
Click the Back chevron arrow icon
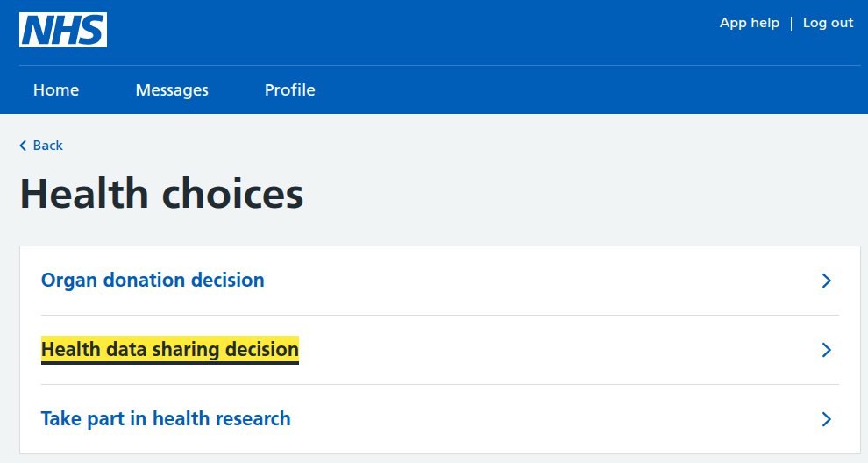pyautogui.click(x=23, y=146)
